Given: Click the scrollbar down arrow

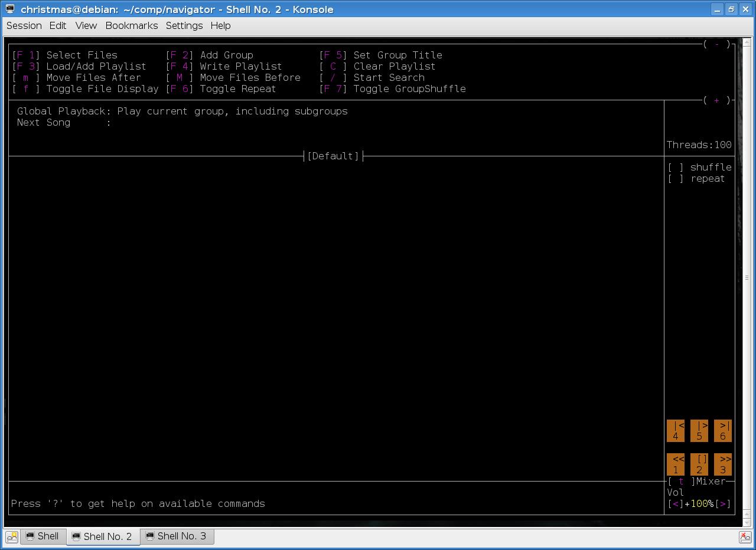Looking at the screenshot, I should tap(747, 522).
